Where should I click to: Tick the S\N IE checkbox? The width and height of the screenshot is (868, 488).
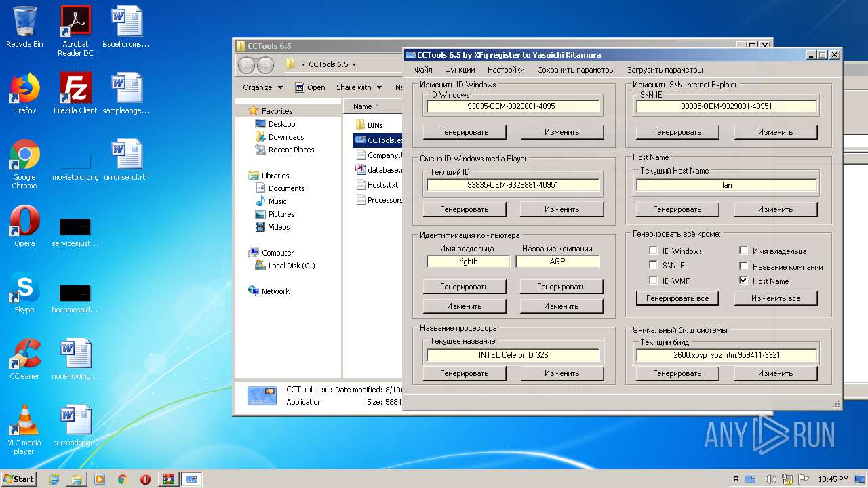tap(654, 265)
